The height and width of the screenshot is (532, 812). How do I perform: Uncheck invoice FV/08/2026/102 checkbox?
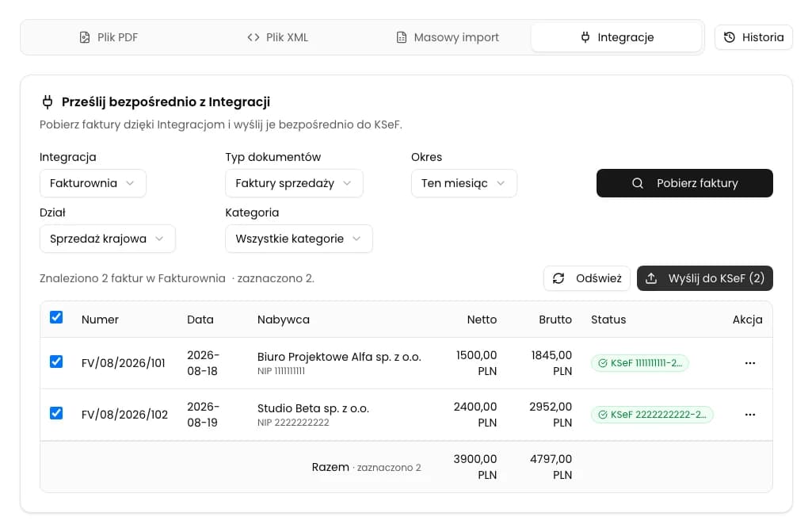(56, 413)
